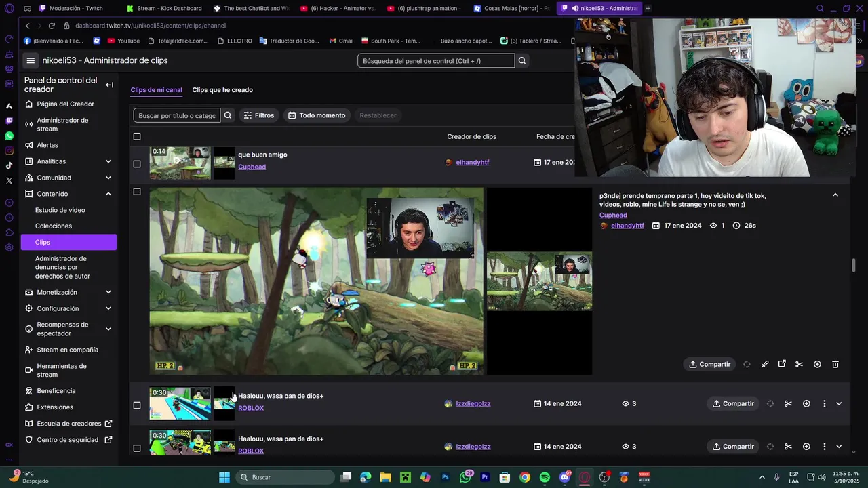Click the sword icon on expanded clip
Viewport: 868px width, 488px height.
click(765, 364)
